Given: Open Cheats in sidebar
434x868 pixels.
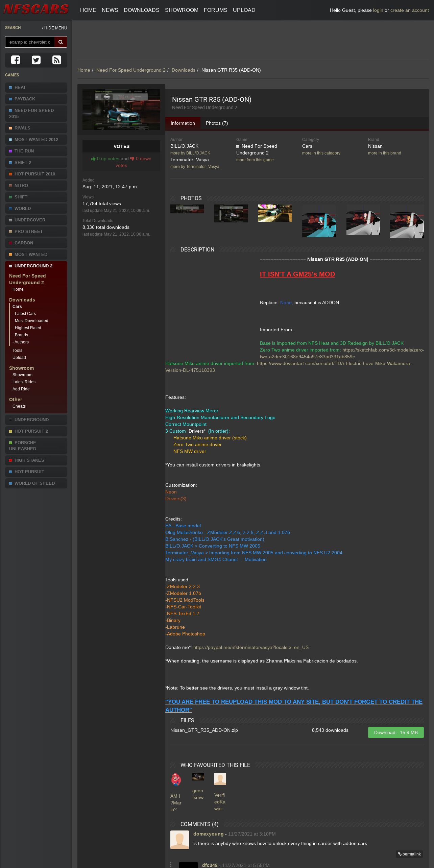Looking at the screenshot, I should (19, 406).
